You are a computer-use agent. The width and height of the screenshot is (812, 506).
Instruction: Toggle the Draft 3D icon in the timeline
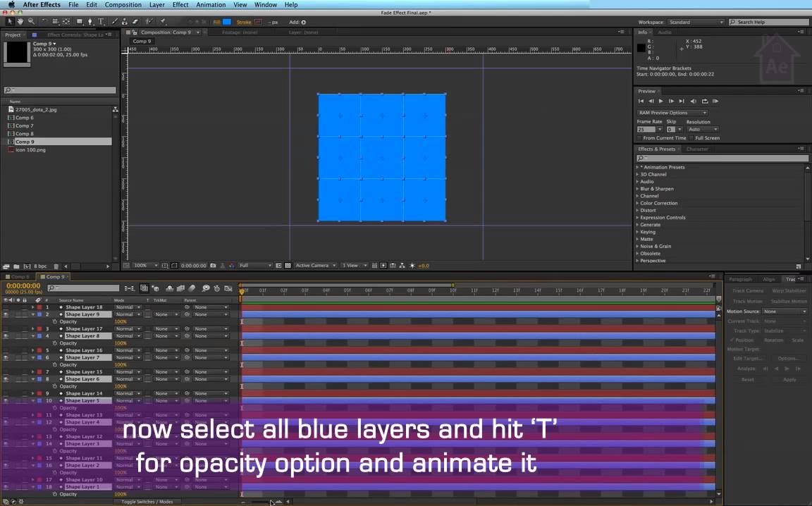(155, 288)
